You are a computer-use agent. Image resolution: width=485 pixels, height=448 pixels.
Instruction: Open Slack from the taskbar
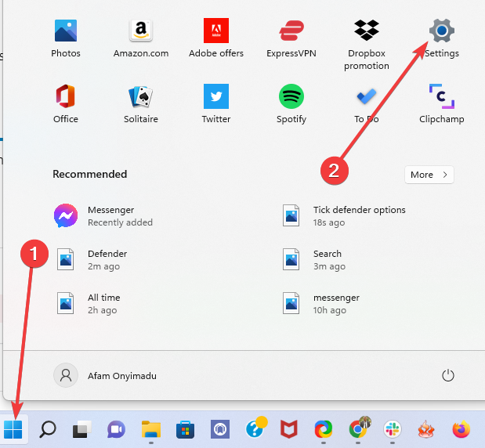[393, 429]
